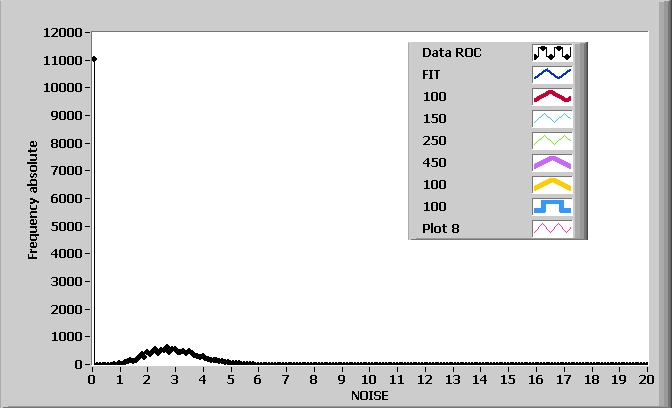
Task: Click the Plot 8 magenta line icon
Action: (551, 228)
